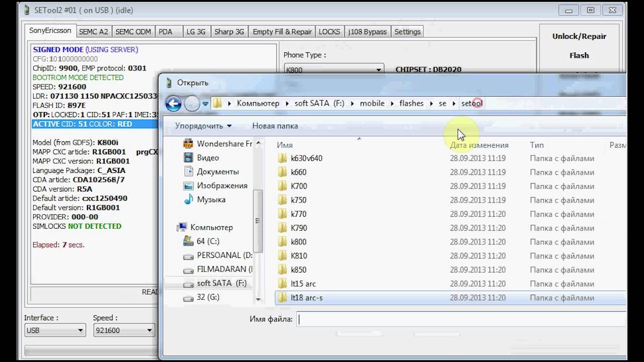
Task: Click folder icon beside k660
Action: 282,172
